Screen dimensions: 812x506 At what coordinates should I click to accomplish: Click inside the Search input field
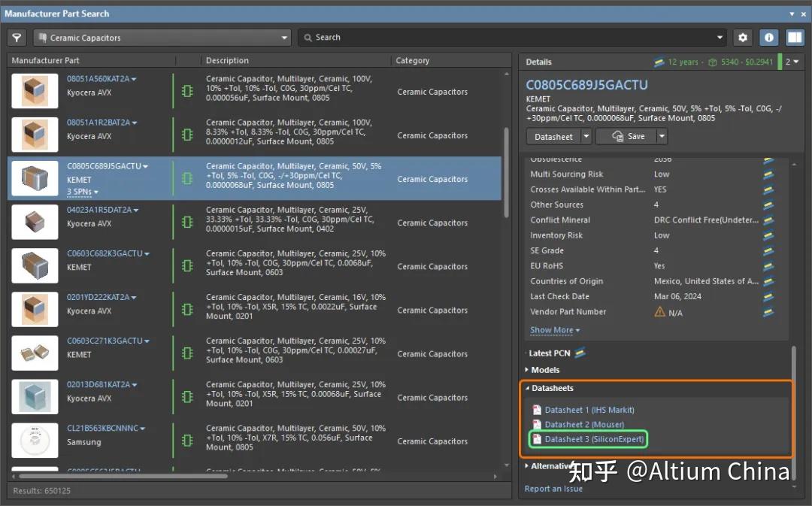(x=451, y=37)
